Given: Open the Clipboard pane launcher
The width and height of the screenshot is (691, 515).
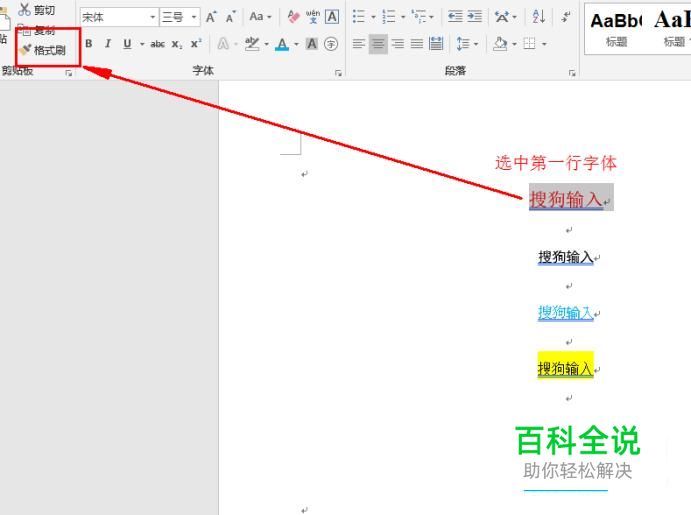Looking at the screenshot, I should point(69,73).
